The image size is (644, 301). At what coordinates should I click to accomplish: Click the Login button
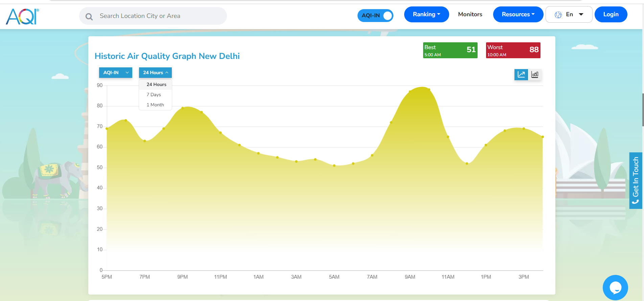point(611,14)
